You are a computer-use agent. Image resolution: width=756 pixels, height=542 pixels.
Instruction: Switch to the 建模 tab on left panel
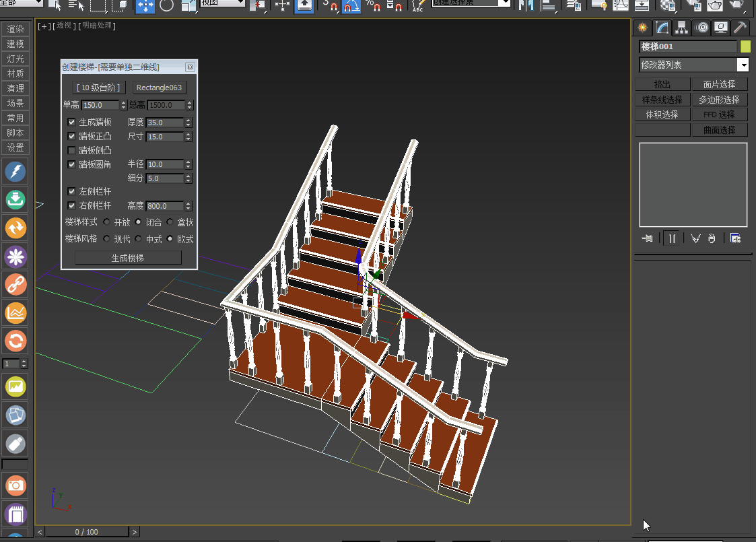point(15,43)
